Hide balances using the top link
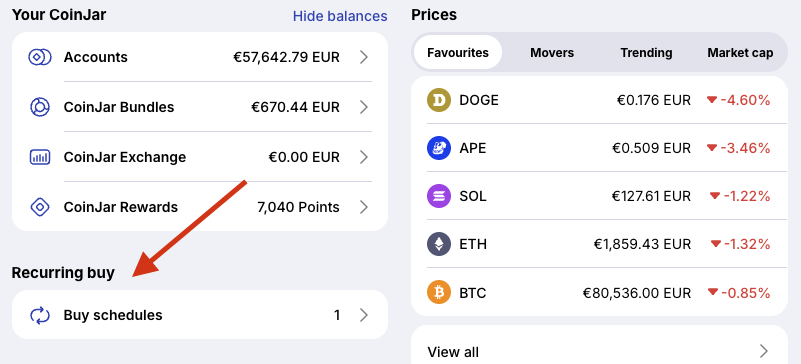Screen dimensions: 801x364 click(340, 16)
